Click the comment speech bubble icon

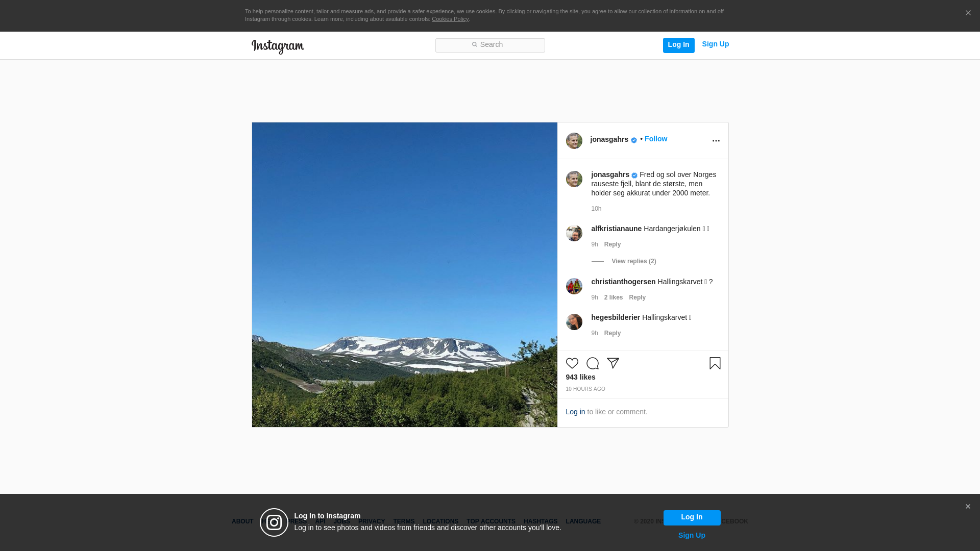[592, 363]
